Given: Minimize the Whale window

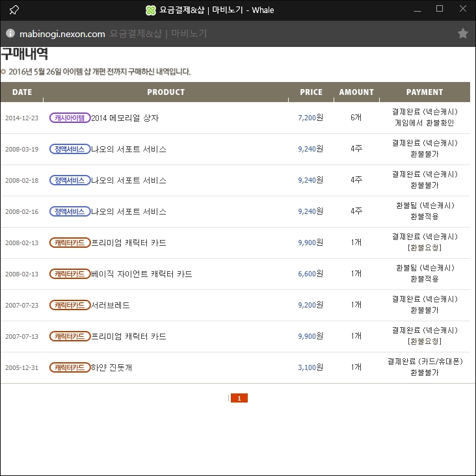Looking at the screenshot, I should coord(417,10).
